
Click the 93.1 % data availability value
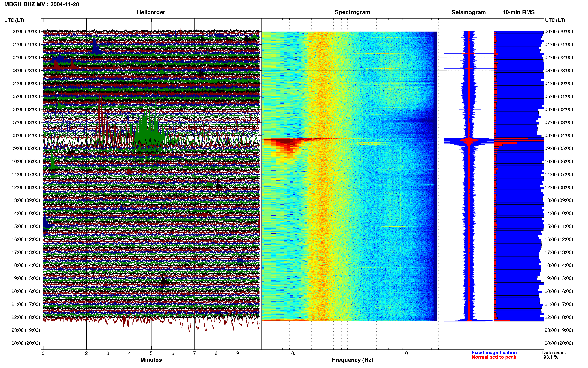(x=551, y=357)
